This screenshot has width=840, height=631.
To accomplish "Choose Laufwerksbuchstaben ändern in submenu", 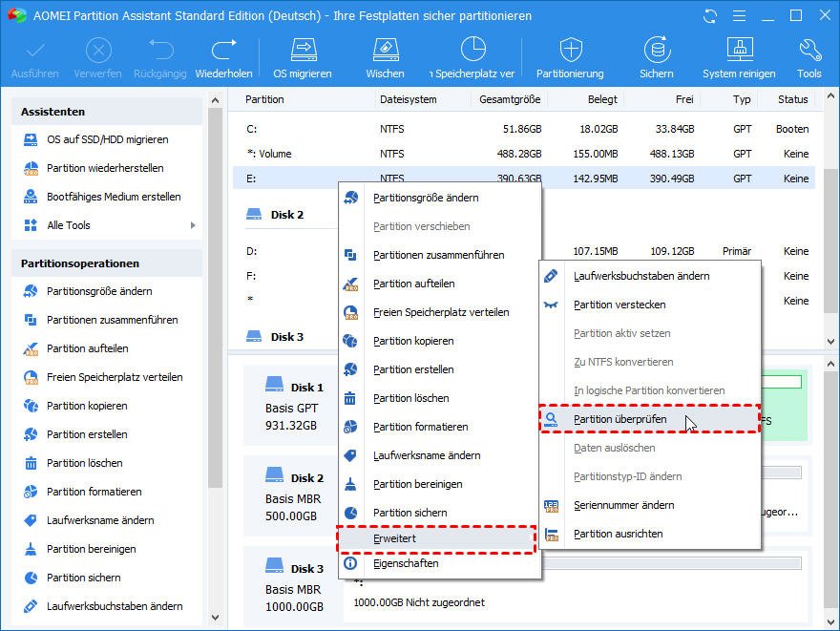I will (x=650, y=277).
